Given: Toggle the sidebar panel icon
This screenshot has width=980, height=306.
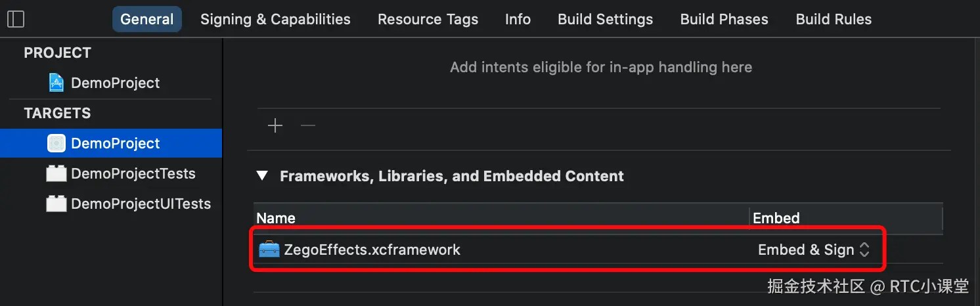Looking at the screenshot, I should click(x=16, y=19).
